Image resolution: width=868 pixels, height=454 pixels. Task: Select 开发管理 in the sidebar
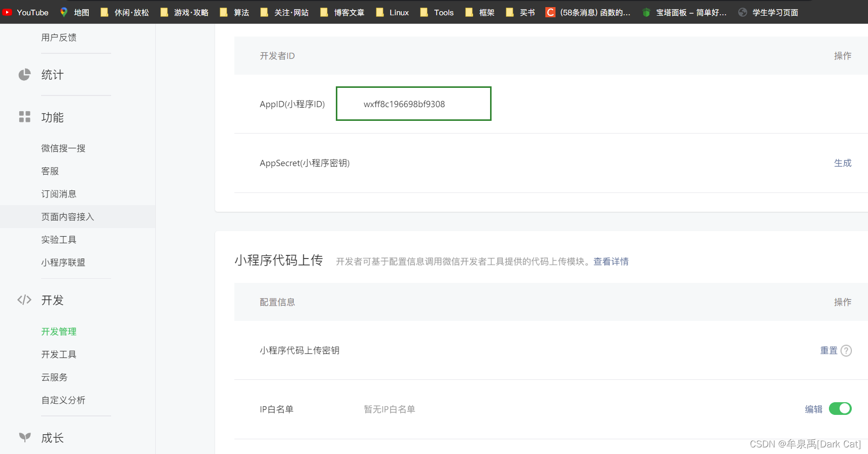point(59,332)
